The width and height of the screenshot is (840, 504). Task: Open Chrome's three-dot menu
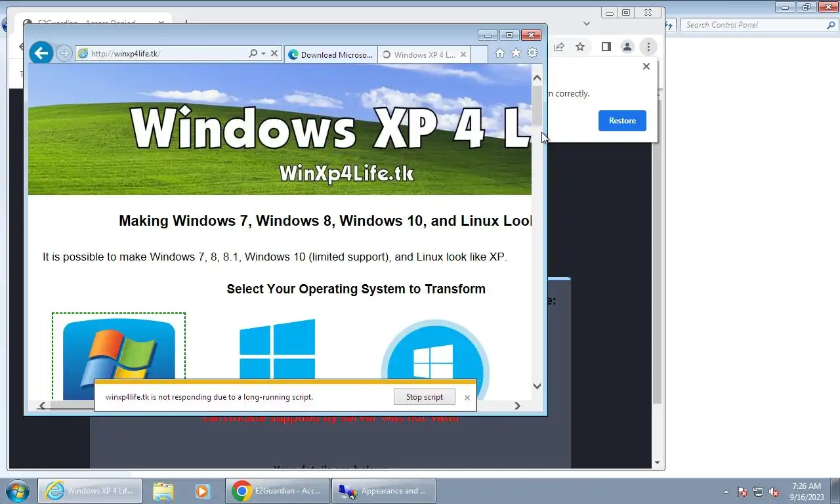pyautogui.click(x=648, y=47)
